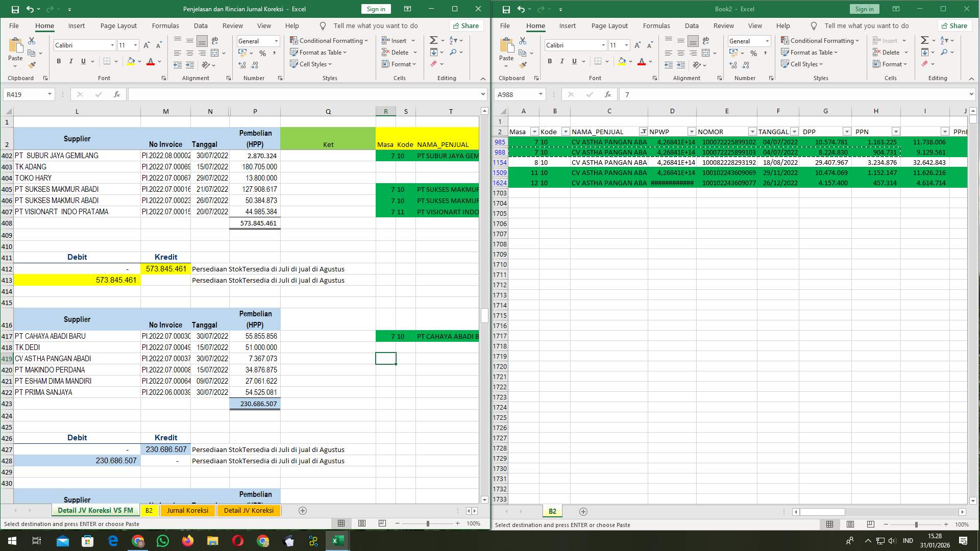Open WhatsApp from the taskbar
This screenshot has height=551, width=980.
point(162,540)
